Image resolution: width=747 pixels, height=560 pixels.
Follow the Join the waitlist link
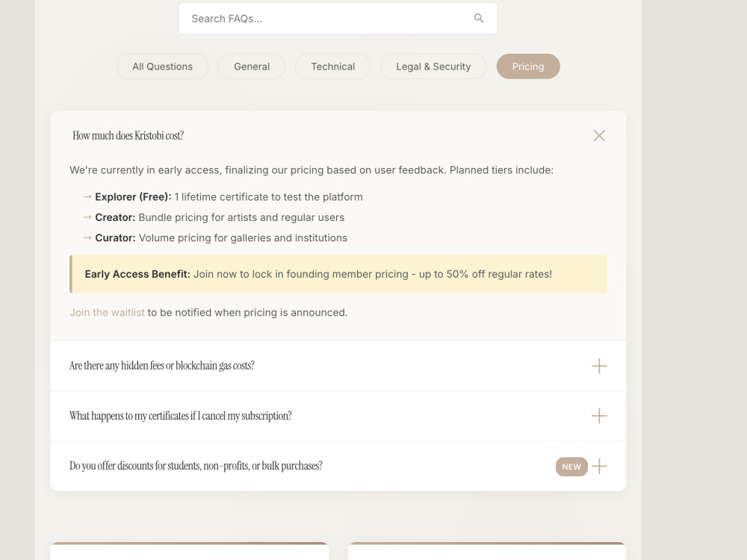pyautogui.click(x=107, y=312)
